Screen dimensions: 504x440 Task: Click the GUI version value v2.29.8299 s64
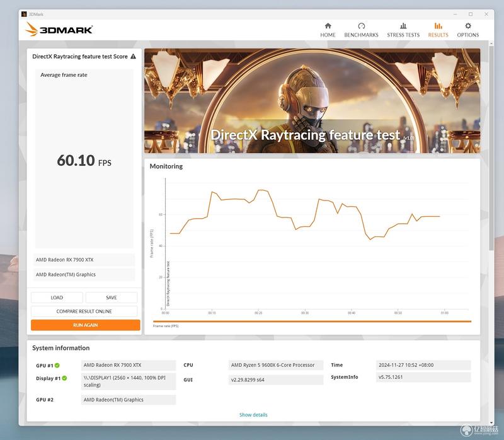pos(276,380)
